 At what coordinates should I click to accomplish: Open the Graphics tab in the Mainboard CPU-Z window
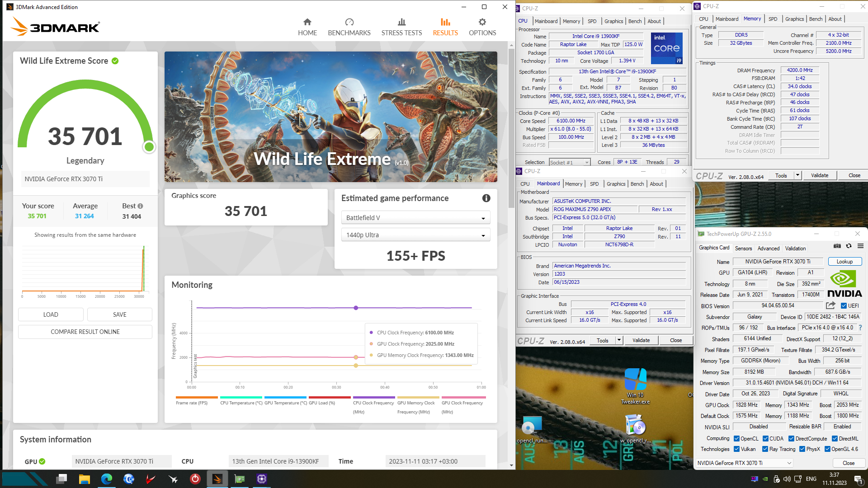tap(616, 184)
